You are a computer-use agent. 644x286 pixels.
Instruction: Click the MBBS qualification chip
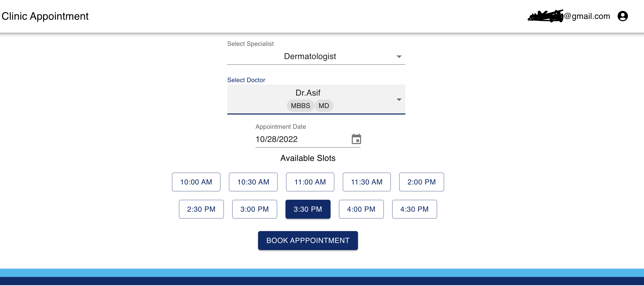300,106
